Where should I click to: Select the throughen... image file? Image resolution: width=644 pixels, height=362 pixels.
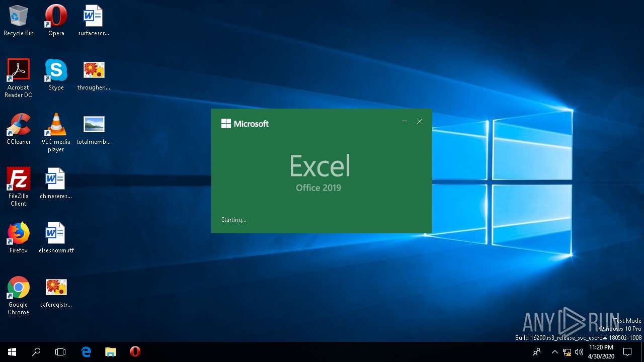coord(93,75)
